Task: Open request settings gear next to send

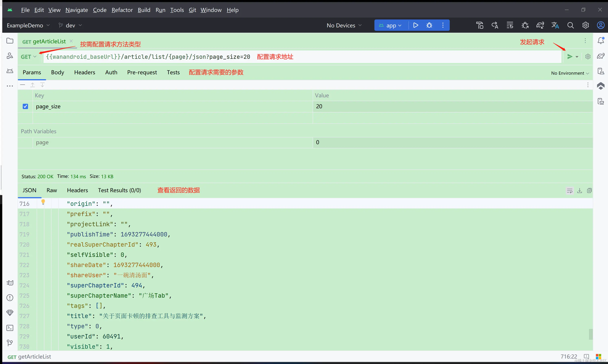Action: click(x=588, y=57)
